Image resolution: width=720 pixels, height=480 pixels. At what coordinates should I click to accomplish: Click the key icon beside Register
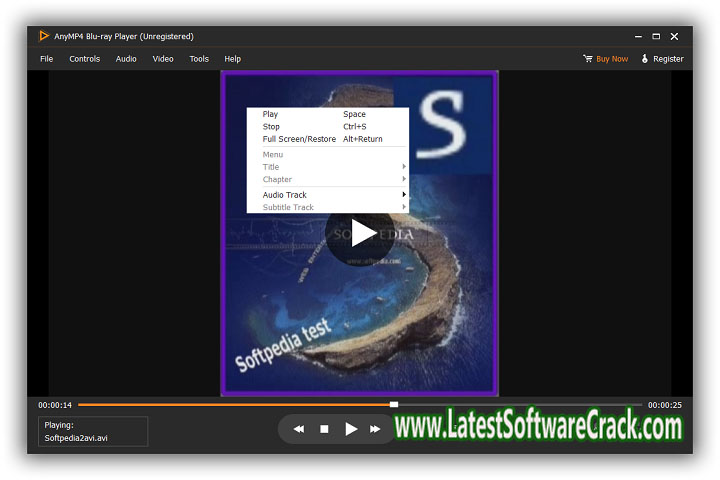(x=644, y=59)
